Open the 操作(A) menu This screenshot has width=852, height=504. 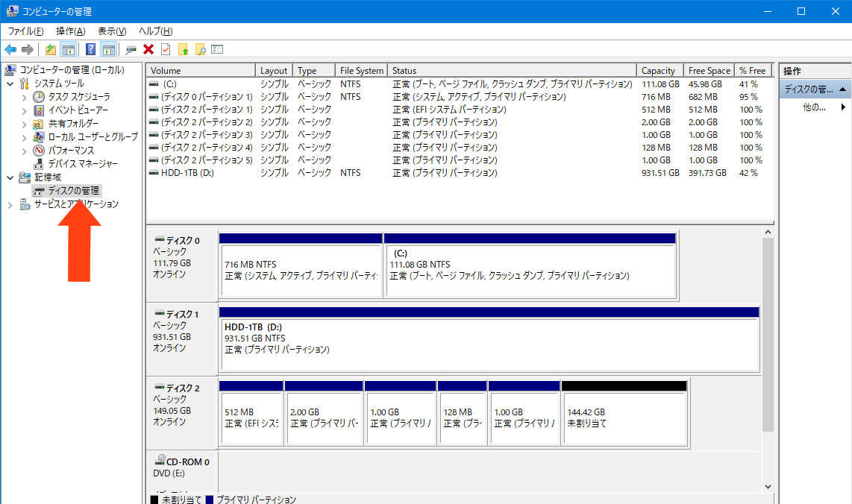pos(70,31)
